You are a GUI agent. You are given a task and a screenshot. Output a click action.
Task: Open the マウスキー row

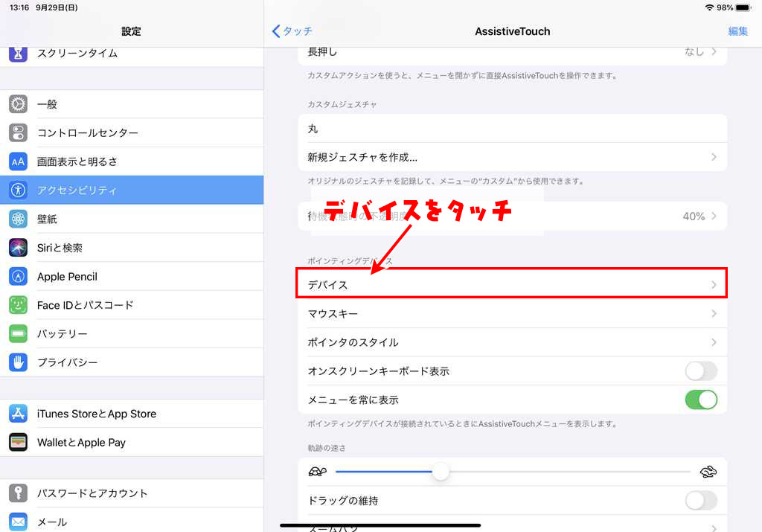point(512,313)
